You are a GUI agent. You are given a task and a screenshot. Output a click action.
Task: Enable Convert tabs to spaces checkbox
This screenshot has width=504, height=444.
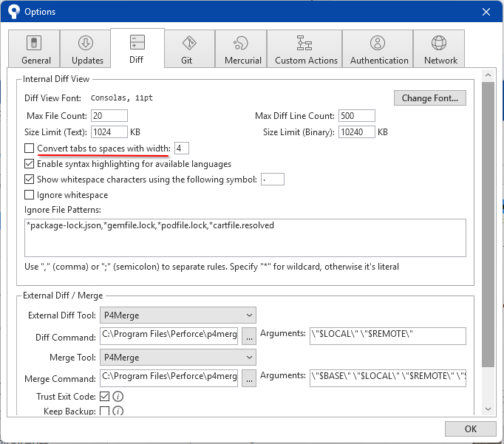(x=30, y=148)
